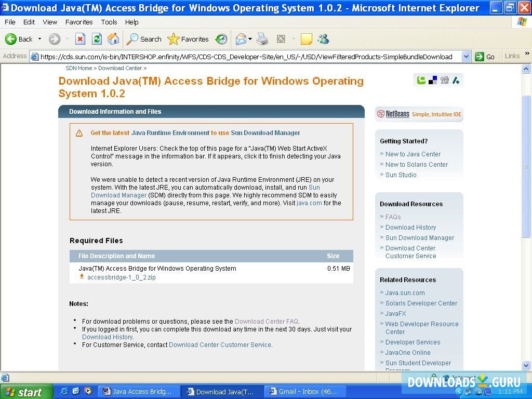This screenshot has width=532, height=399.
Task: Click the NetBeans banner in the sidebar
Action: tap(419, 114)
